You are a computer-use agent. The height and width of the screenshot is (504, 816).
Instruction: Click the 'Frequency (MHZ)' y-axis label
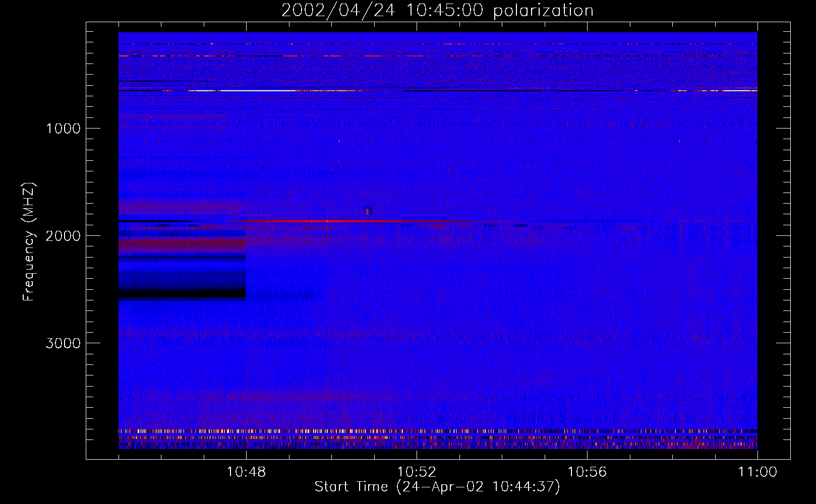(28, 242)
